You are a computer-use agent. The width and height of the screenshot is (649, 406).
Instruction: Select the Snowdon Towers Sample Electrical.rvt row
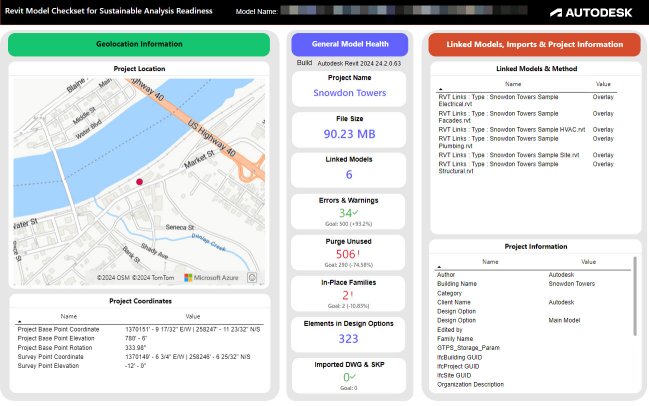526,100
